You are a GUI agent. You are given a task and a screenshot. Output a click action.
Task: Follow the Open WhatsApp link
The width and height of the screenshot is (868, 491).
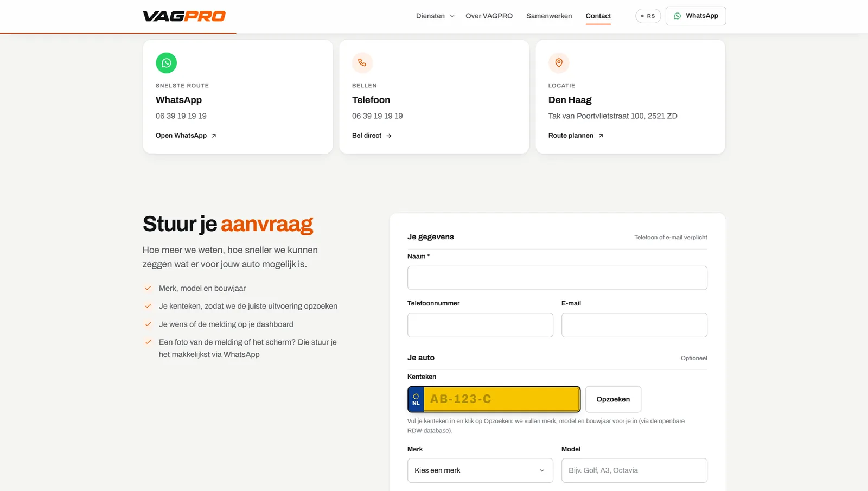pos(186,136)
